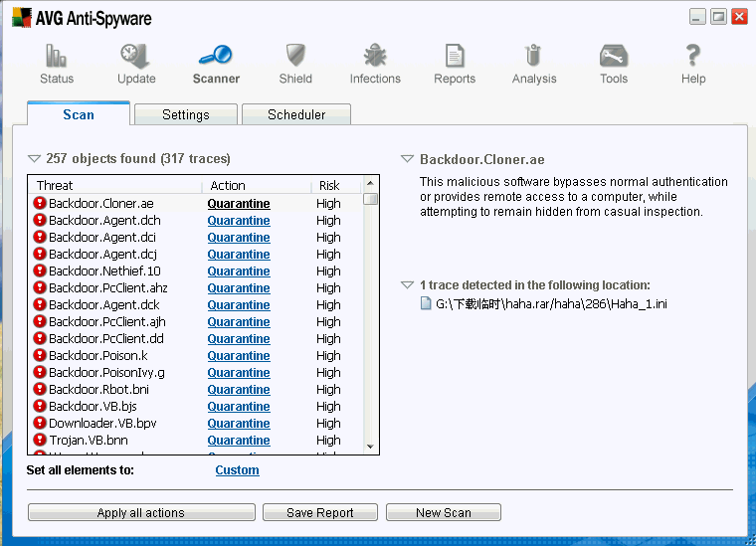Click the Haha_1.ini trace file path
The width and height of the screenshot is (756, 546).
tap(551, 303)
